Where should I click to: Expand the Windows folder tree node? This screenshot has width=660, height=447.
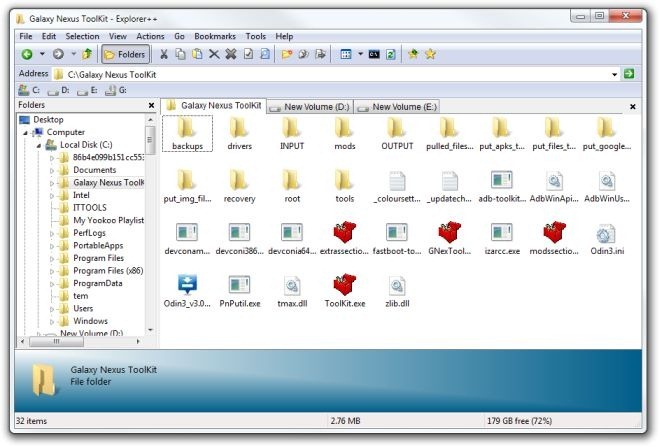[x=52, y=322]
